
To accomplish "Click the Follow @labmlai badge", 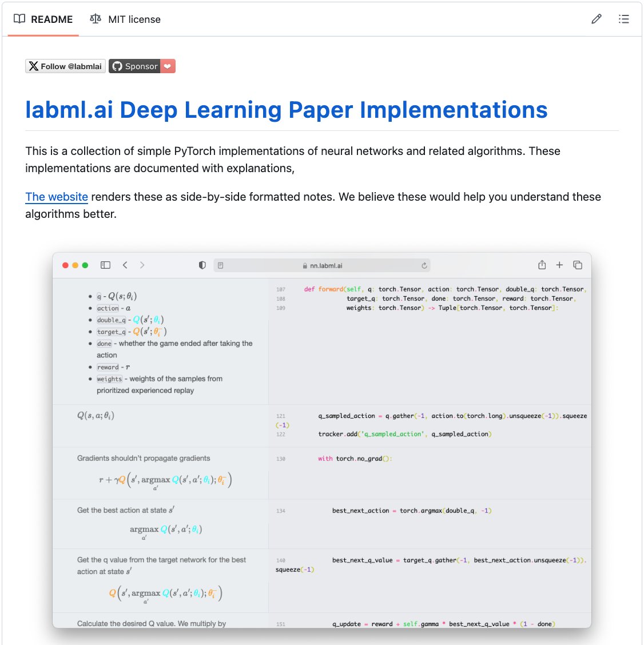I will (65, 66).
